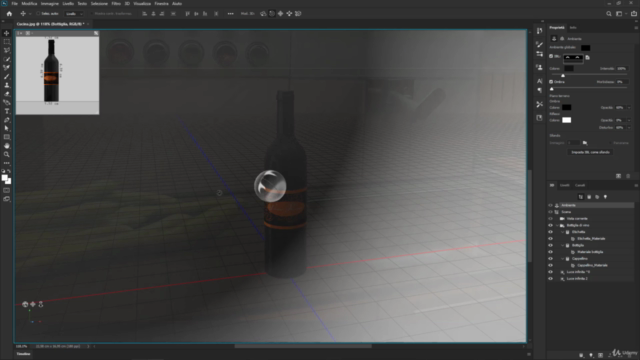Hide the Etichetta mesh
640x360 pixels.
550,232
